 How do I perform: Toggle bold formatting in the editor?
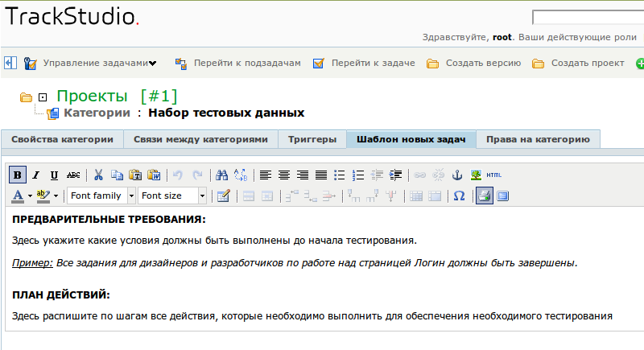tap(18, 175)
